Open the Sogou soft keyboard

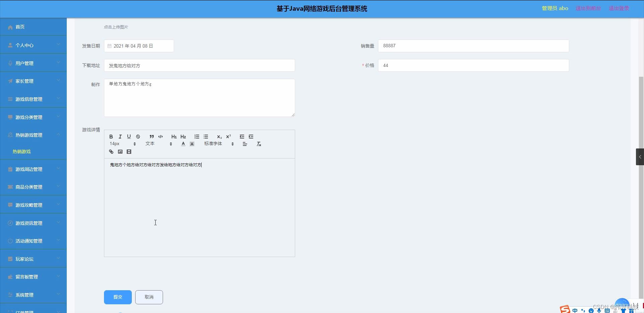tap(607, 311)
